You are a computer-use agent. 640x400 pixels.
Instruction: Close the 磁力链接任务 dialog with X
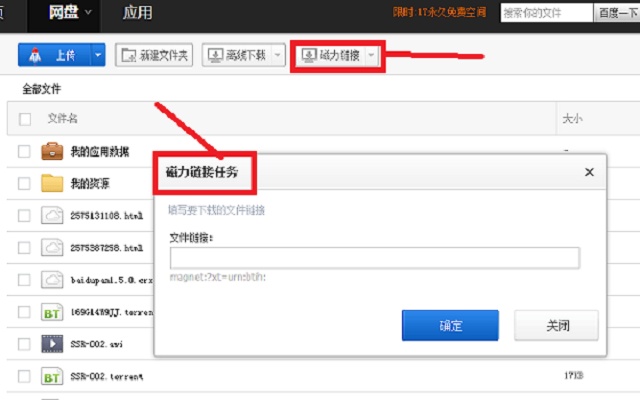click(x=589, y=172)
